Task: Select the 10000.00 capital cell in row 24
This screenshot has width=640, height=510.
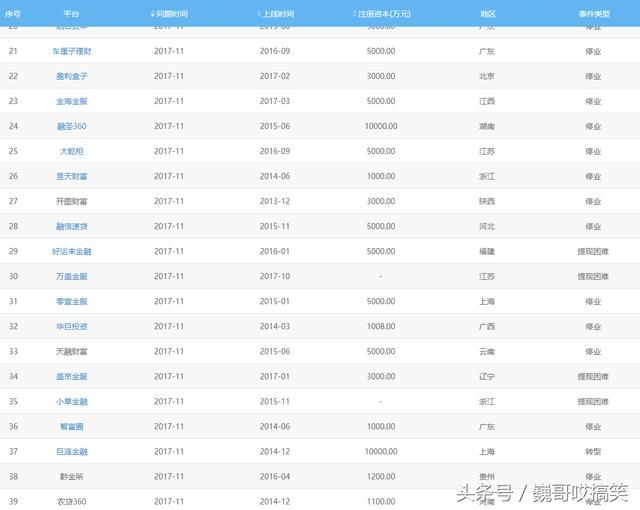Action: [381, 126]
